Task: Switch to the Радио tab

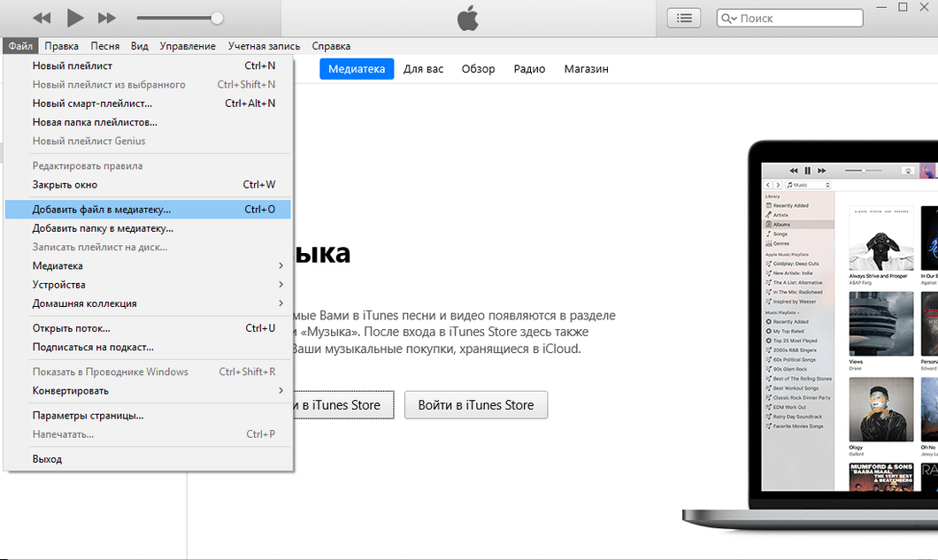Action: (x=529, y=69)
